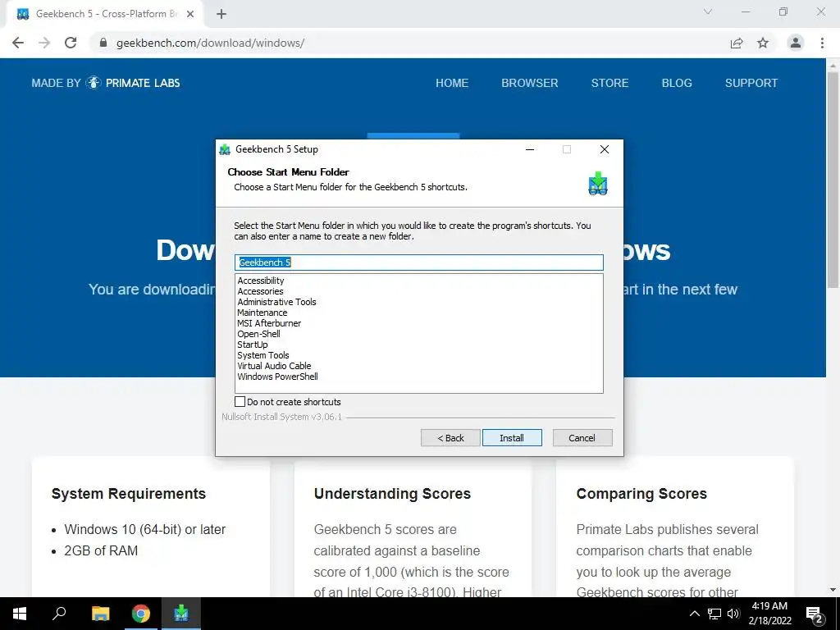
Task: Open the Windows Start menu
Action: [x=20, y=614]
